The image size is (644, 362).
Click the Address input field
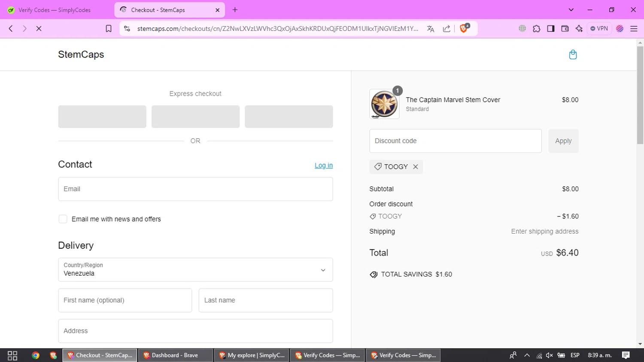point(195,331)
